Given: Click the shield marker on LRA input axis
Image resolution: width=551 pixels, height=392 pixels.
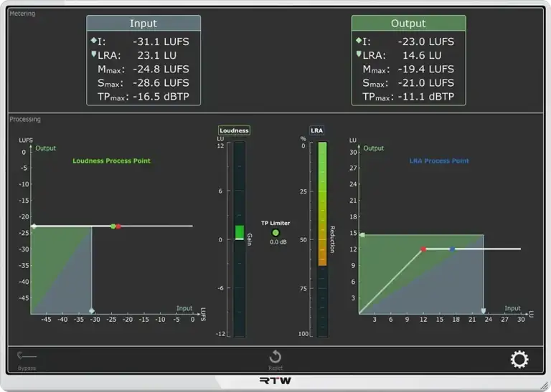Looking at the screenshot, I should click(484, 311).
